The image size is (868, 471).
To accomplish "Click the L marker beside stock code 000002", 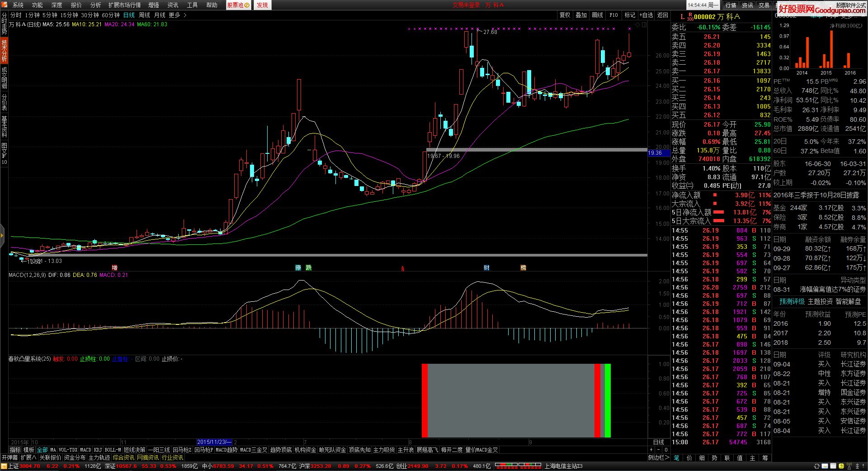I will tap(682, 17).
